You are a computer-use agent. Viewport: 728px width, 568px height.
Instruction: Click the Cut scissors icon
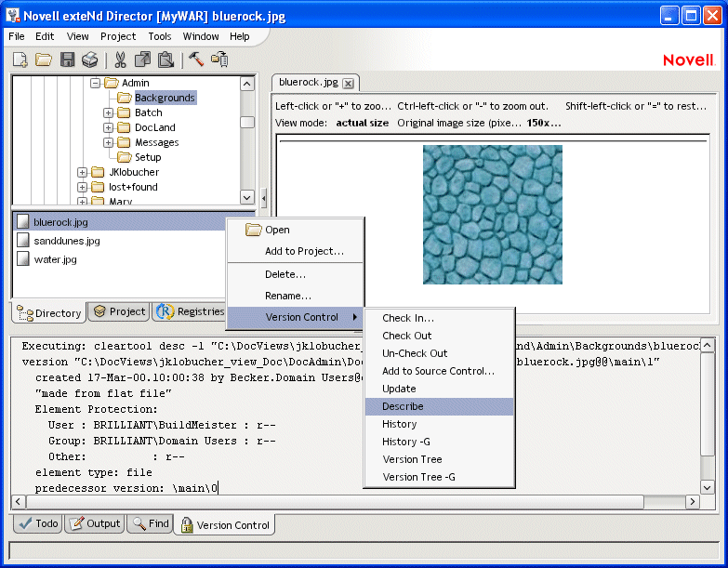point(120,59)
